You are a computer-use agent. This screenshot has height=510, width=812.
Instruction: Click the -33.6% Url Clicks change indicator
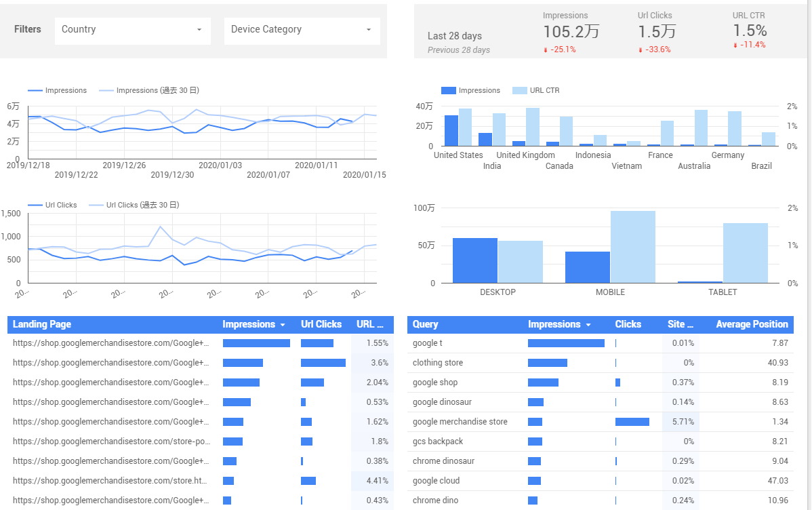655,50
